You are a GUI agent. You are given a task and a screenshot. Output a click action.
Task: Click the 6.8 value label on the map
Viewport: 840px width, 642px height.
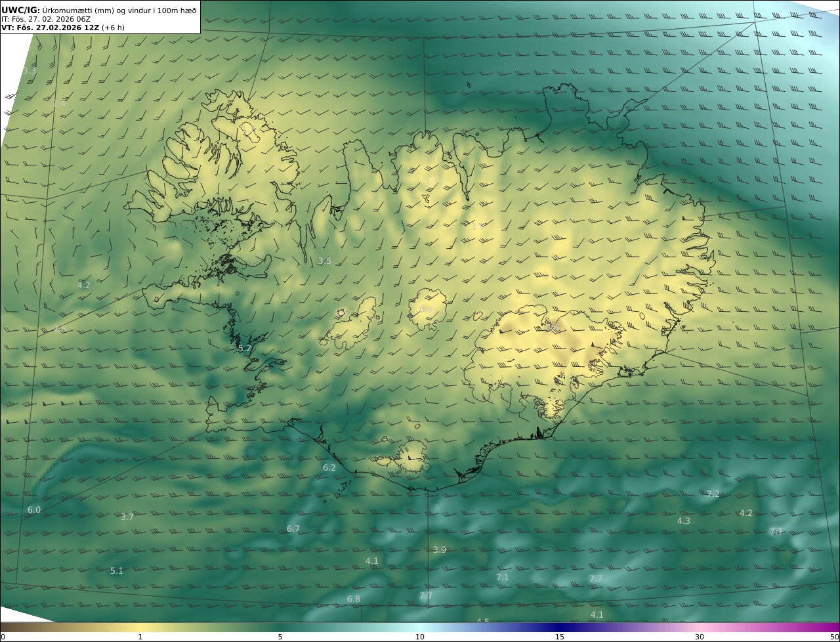354,599
